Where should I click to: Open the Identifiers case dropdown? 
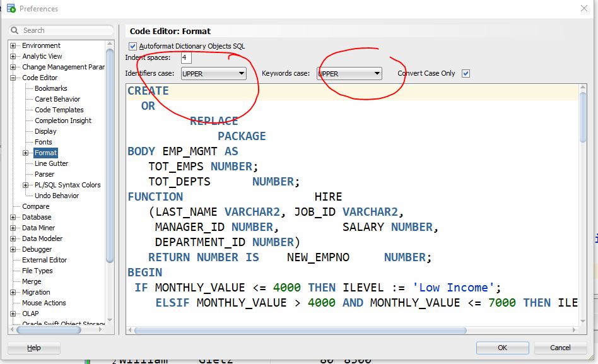(213, 74)
